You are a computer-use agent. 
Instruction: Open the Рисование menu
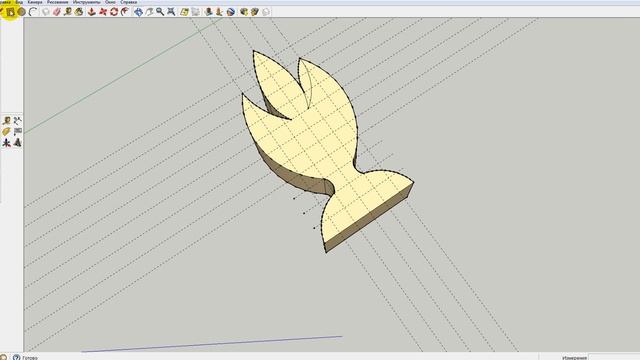(58, 2)
